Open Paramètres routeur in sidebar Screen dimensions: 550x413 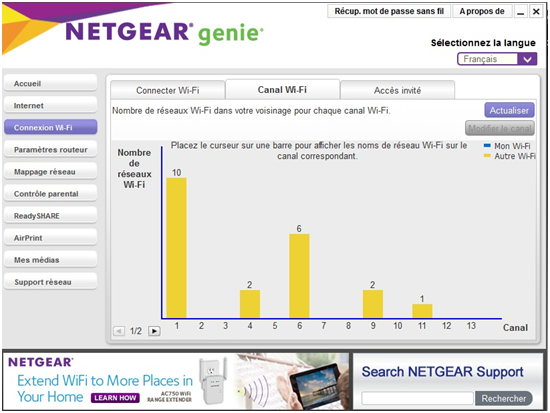(51, 149)
